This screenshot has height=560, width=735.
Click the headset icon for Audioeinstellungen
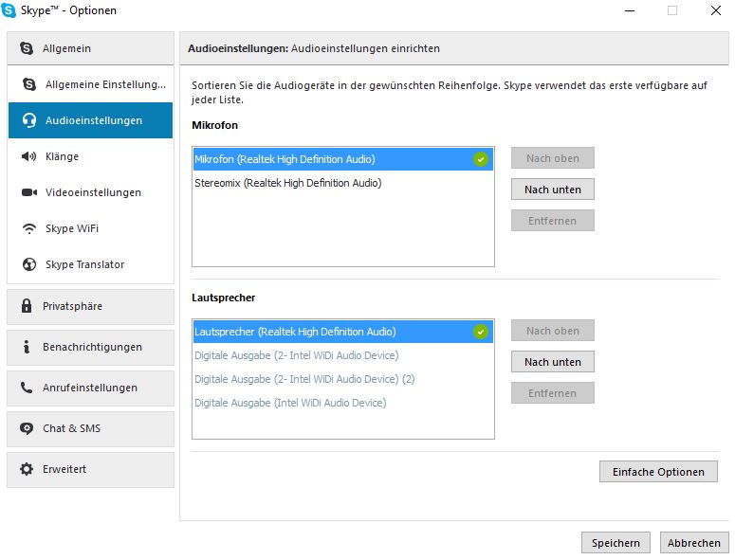(29, 120)
